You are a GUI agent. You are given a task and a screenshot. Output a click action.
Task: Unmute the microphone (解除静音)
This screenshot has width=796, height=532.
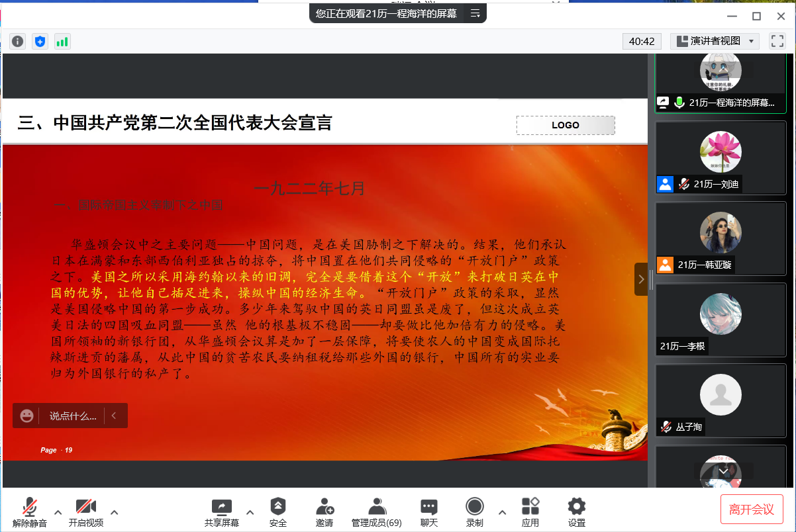coord(30,512)
